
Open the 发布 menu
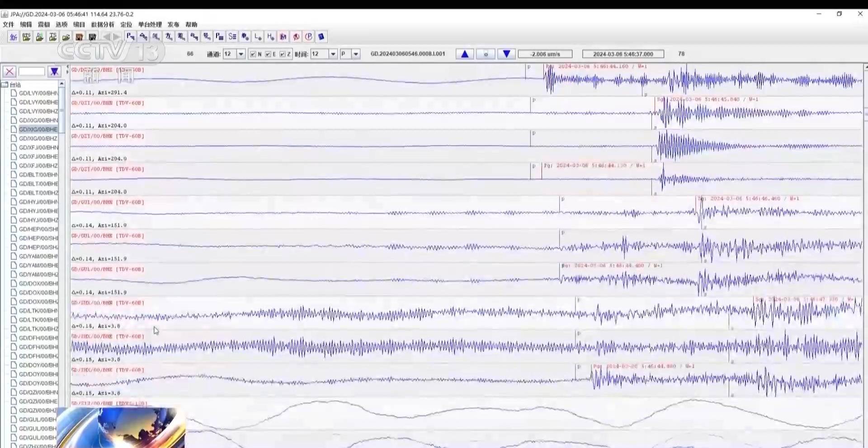tap(174, 24)
